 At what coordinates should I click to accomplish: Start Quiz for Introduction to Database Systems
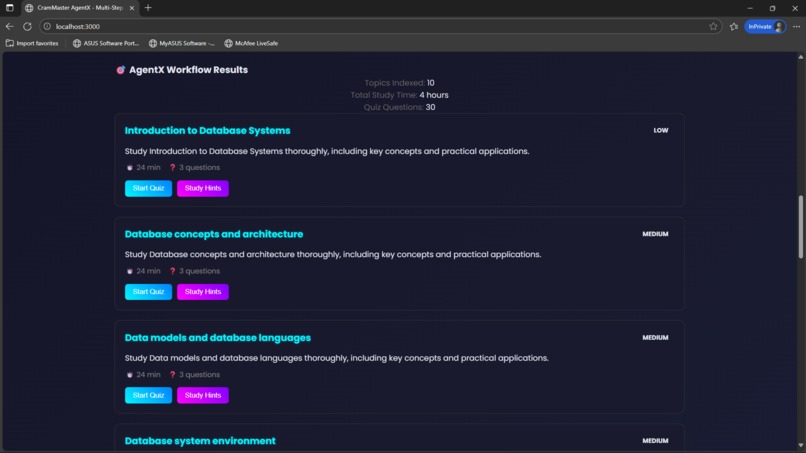pyautogui.click(x=148, y=188)
